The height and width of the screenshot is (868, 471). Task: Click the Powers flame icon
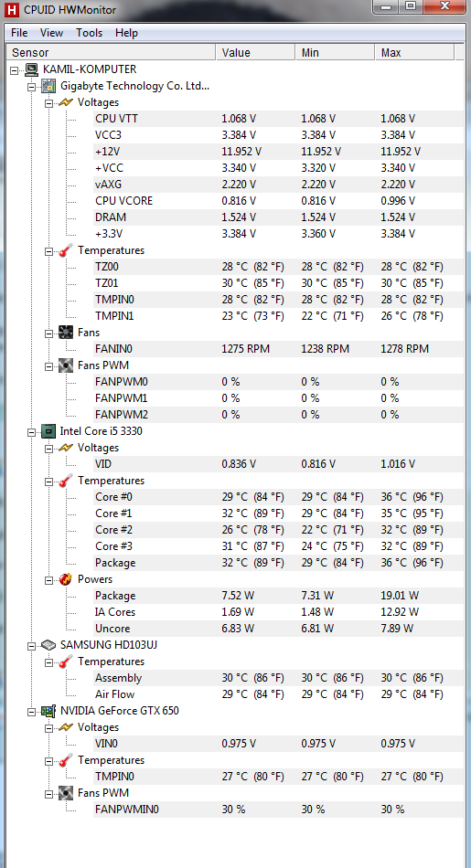[x=66, y=579]
